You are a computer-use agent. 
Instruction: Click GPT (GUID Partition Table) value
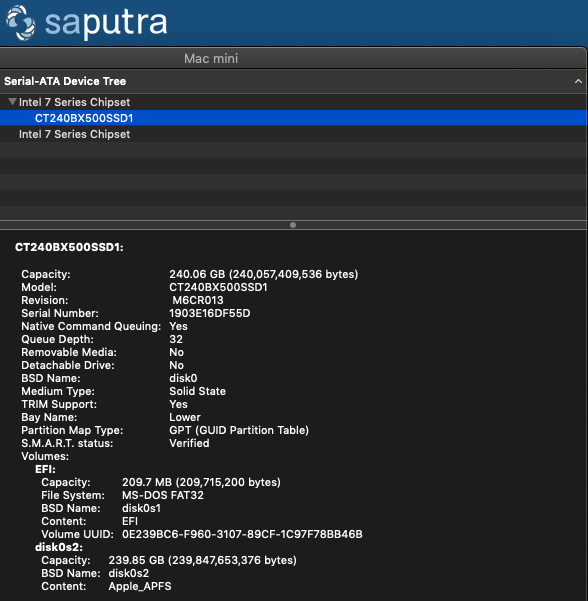point(239,430)
